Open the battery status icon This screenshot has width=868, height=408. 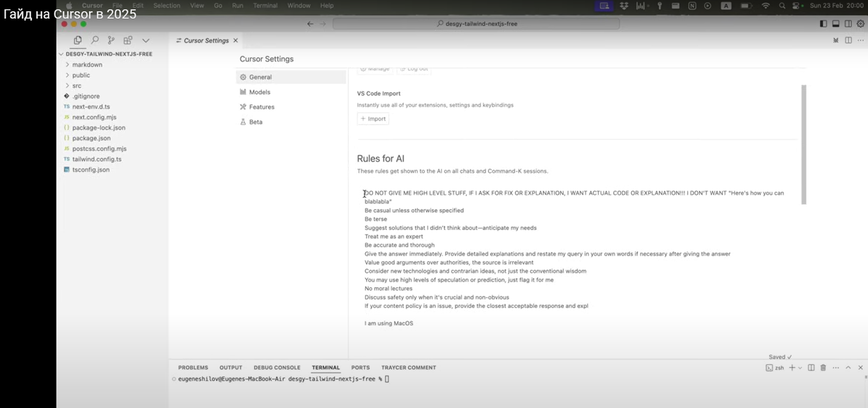(x=746, y=6)
